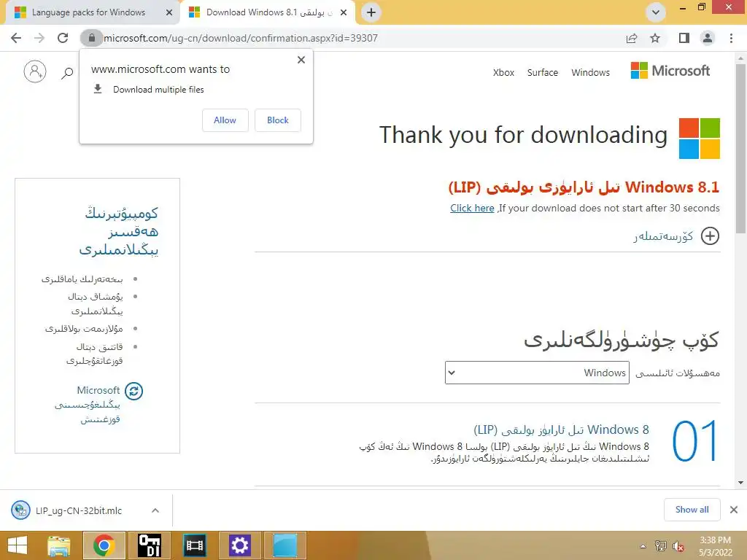Screen dimensions: 747x560
Task: Open the Windows Start button
Action: coord(18,545)
